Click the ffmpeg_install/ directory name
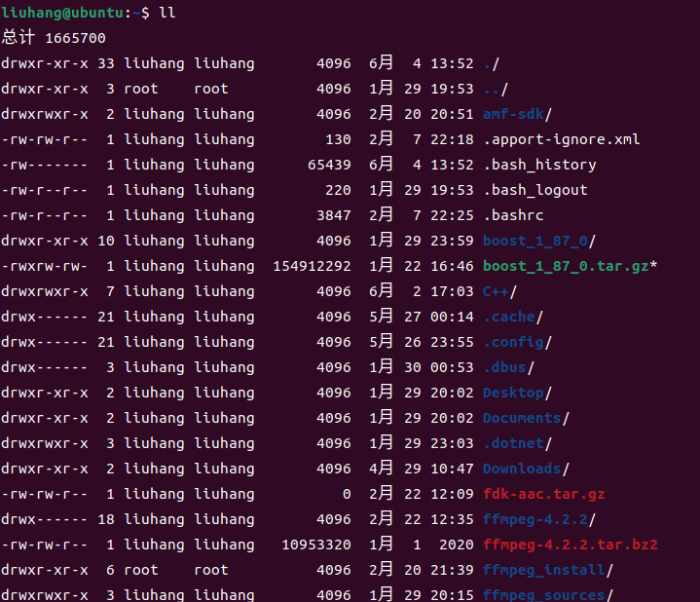700x602 pixels. (548, 570)
